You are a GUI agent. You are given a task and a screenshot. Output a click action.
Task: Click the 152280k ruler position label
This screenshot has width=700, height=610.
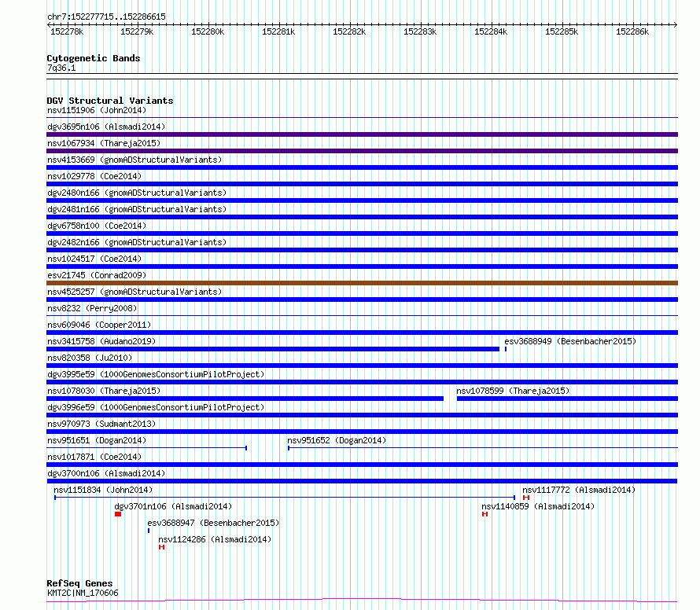[208, 31]
